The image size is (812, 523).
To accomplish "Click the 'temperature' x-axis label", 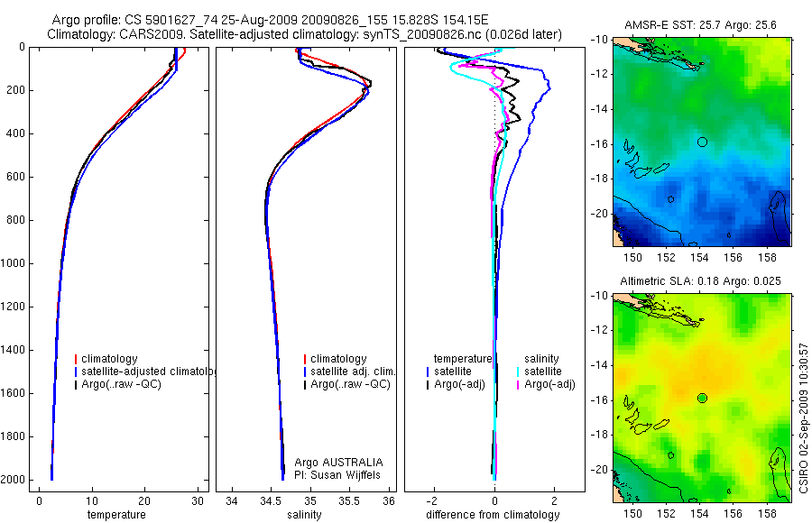I will tap(116, 515).
